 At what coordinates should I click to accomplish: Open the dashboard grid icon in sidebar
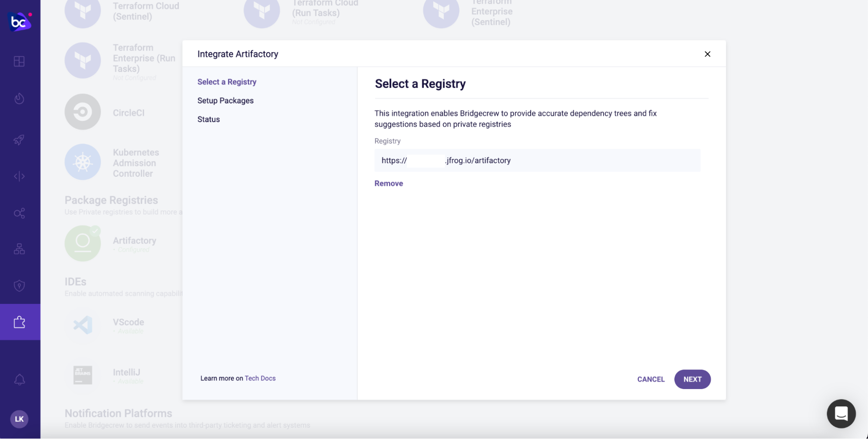click(19, 61)
